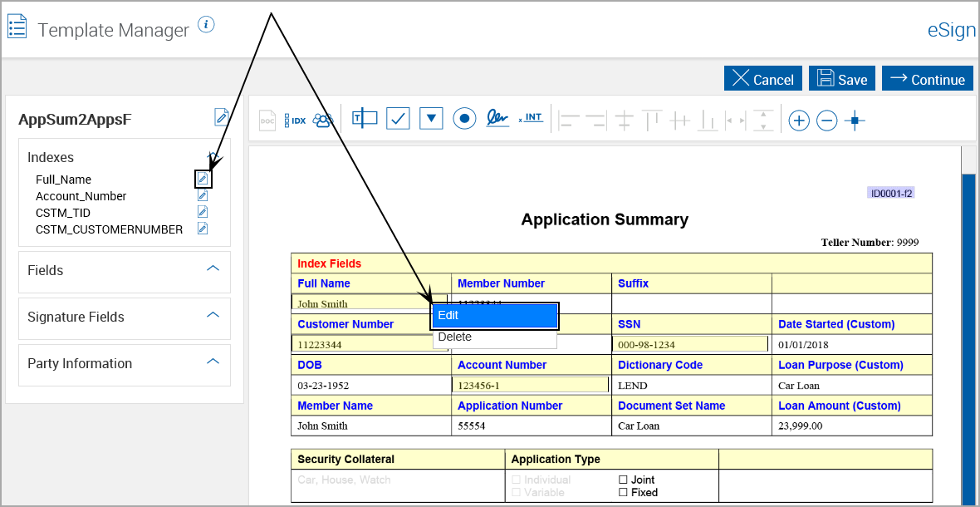Select the dropdown field tool

point(431,118)
